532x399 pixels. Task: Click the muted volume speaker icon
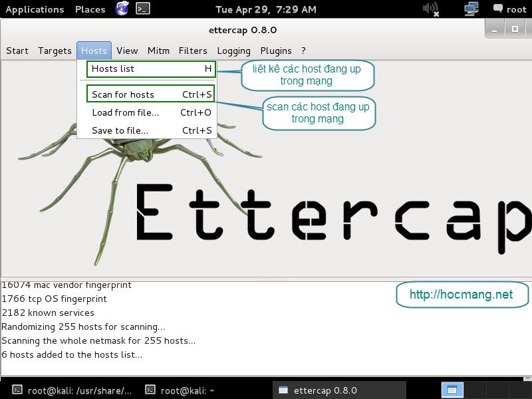tap(431, 9)
